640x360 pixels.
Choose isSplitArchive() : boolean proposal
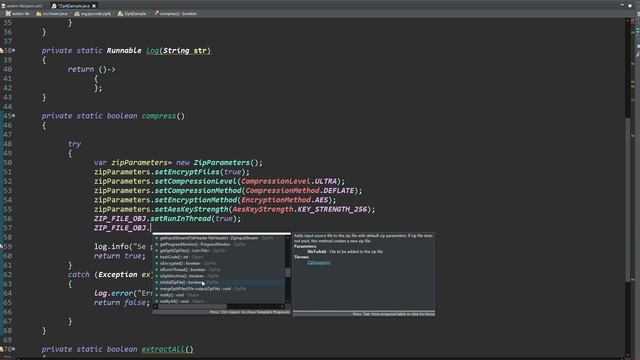[x=220, y=276]
